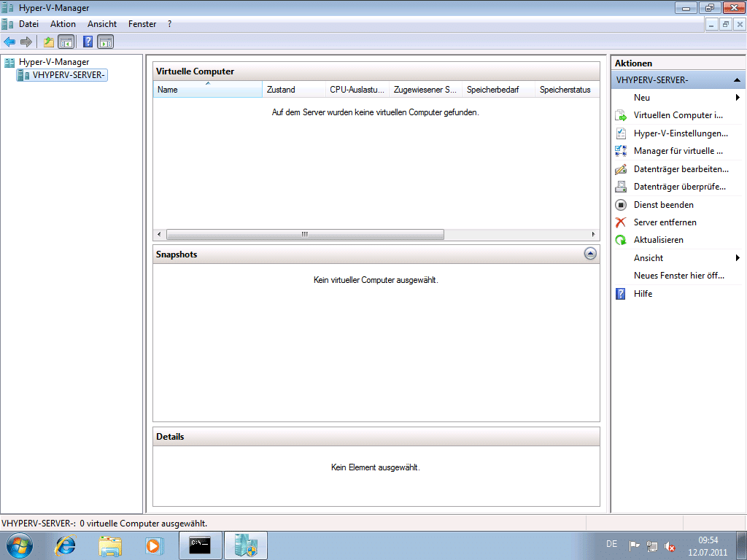Click Neues Fenster hier öffnen action

coord(679,276)
